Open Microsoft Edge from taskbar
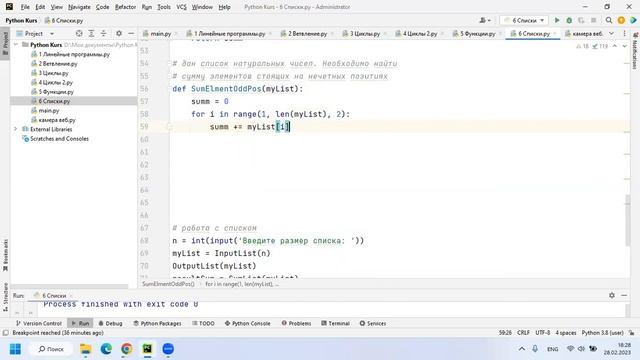This screenshot has width=640, height=360. (106, 349)
